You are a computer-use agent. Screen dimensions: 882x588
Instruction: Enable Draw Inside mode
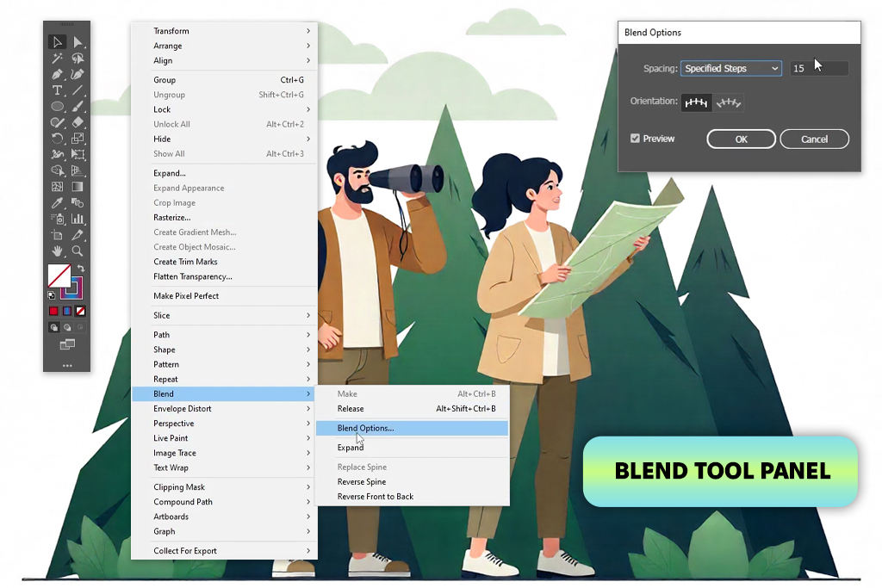pyautogui.click(x=80, y=327)
